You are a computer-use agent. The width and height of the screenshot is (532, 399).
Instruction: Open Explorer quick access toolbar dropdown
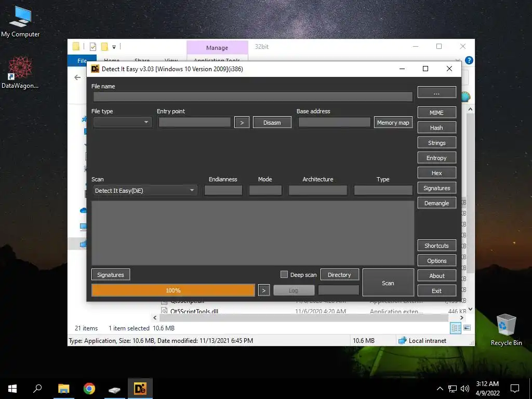(x=114, y=47)
